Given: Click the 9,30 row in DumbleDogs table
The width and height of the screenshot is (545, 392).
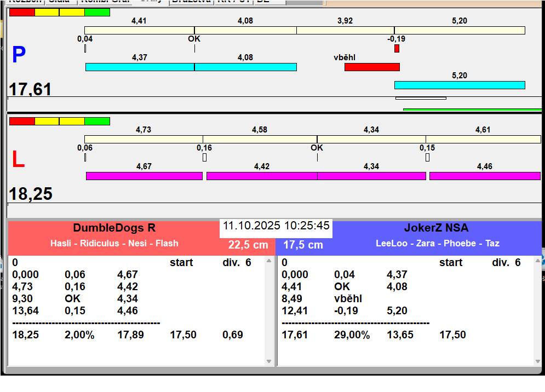Looking at the screenshot, I should pyautogui.click(x=75, y=298).
